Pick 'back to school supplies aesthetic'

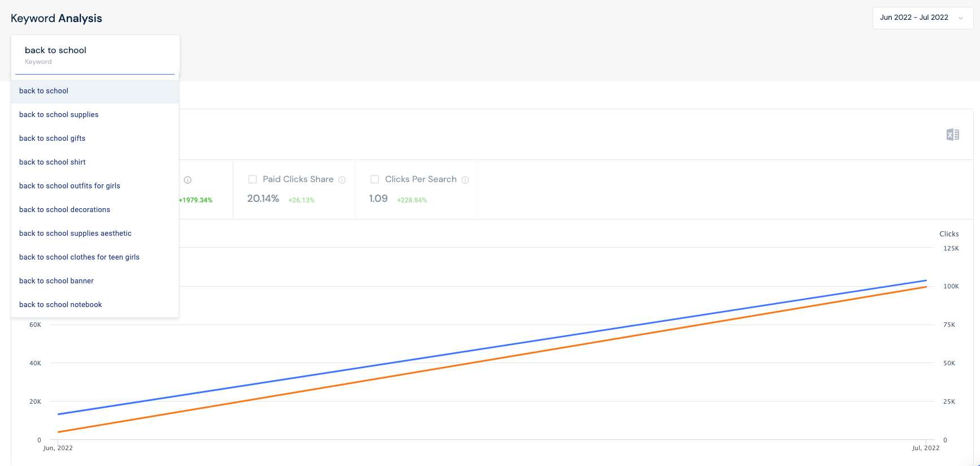point(75,234)
